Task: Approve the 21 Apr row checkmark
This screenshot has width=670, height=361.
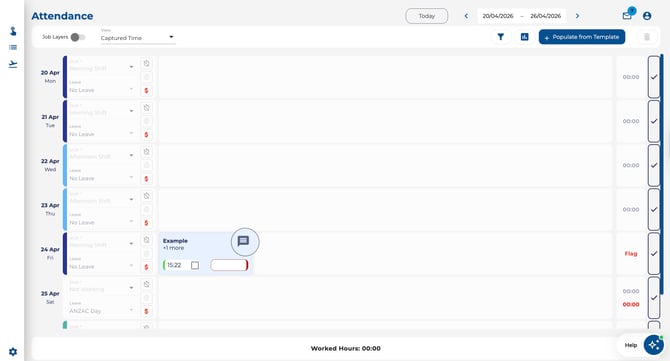Action: click(653, 121)
